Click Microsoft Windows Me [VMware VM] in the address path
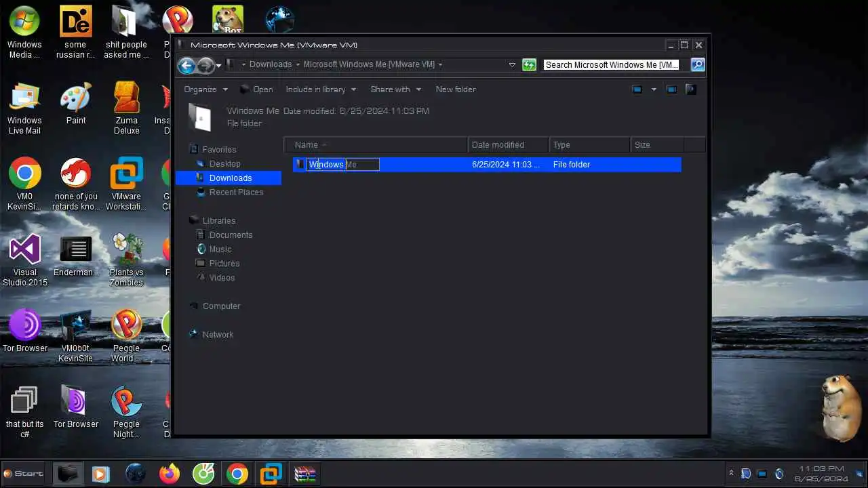Screen dimensions: 868x488 [x=369, y=64]
